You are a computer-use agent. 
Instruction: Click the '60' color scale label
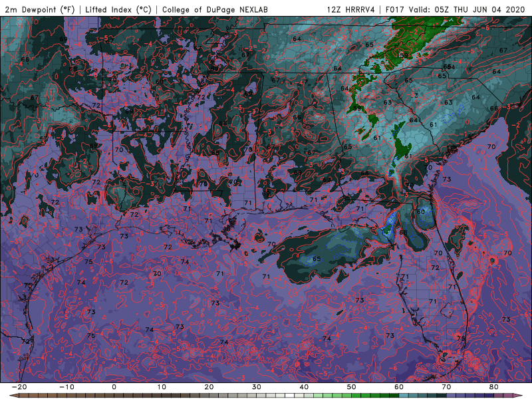click(399, 387)
